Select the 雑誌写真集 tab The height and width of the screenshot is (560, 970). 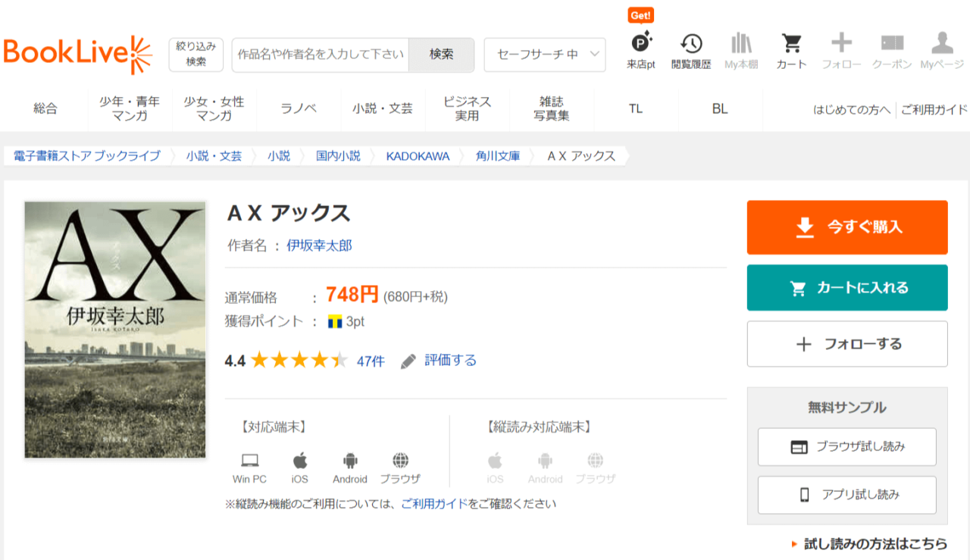point(552,108)
